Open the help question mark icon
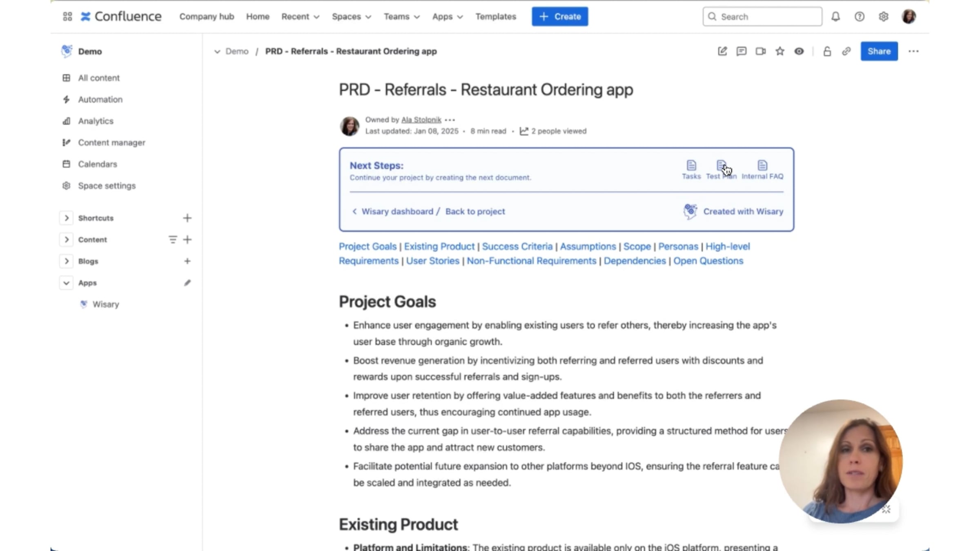Image resolution: width=980 pixels, height=551 pixels. [x=859, y=17]
